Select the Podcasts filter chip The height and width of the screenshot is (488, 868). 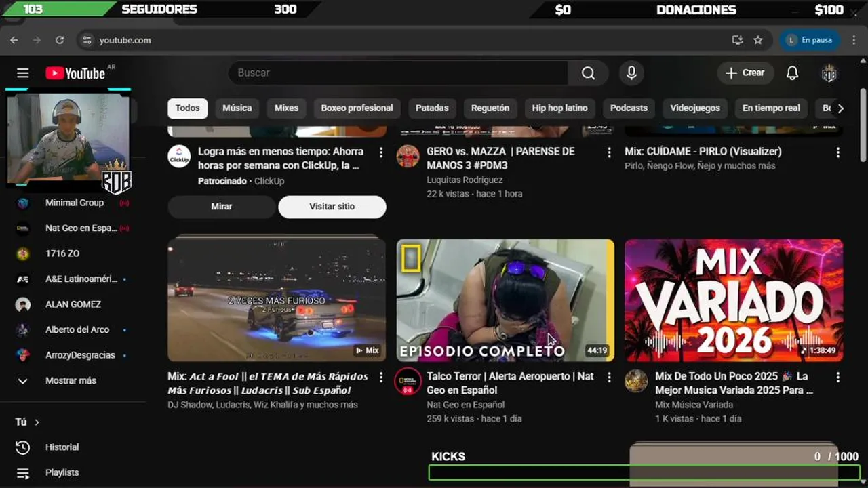(629, 108)
